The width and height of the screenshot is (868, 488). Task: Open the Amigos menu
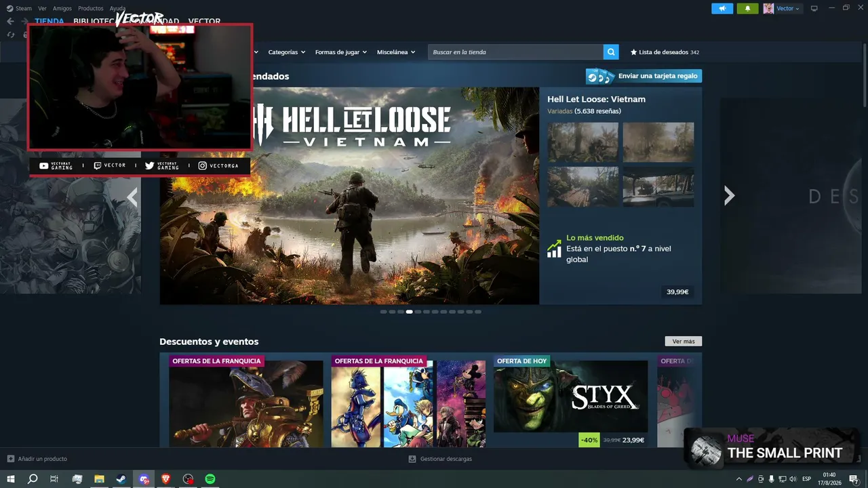pyautogui.click(x=62, y=8)
